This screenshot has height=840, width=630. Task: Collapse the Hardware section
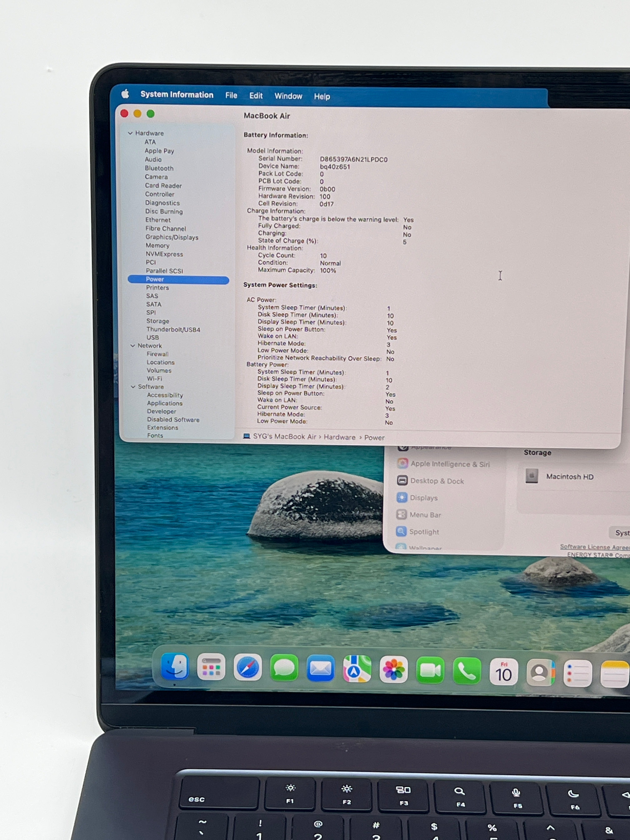click(130, 133)
